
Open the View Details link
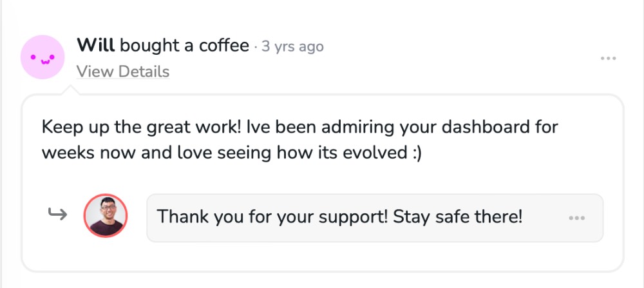click(122, 72)
